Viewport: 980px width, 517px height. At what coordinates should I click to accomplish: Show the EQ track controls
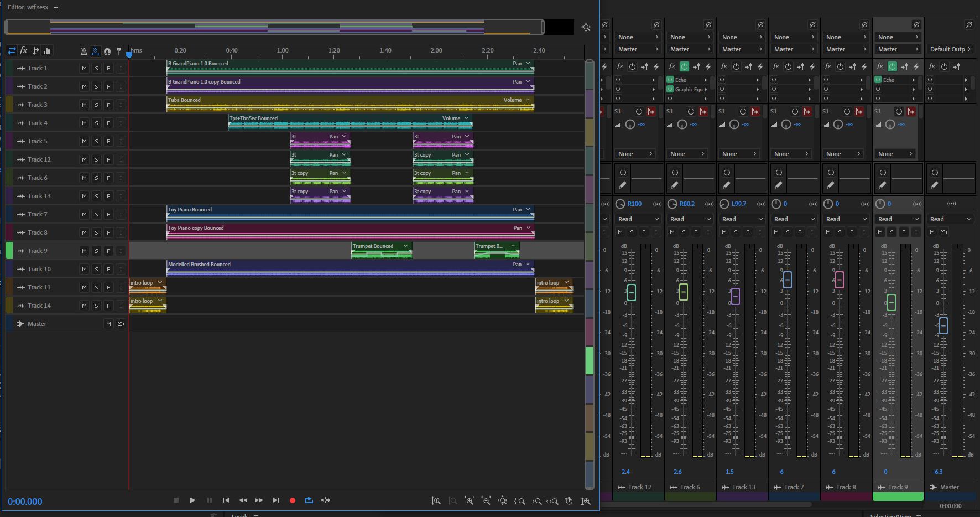(x=47, y=51)
